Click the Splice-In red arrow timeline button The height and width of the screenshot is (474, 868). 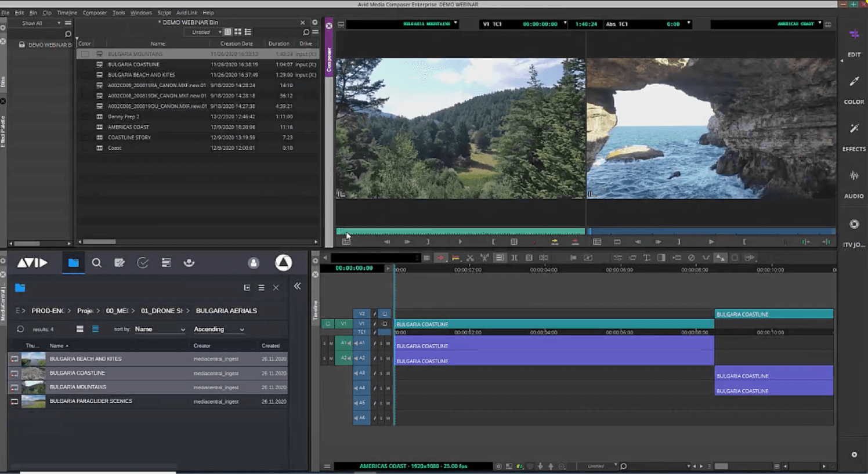440,258
